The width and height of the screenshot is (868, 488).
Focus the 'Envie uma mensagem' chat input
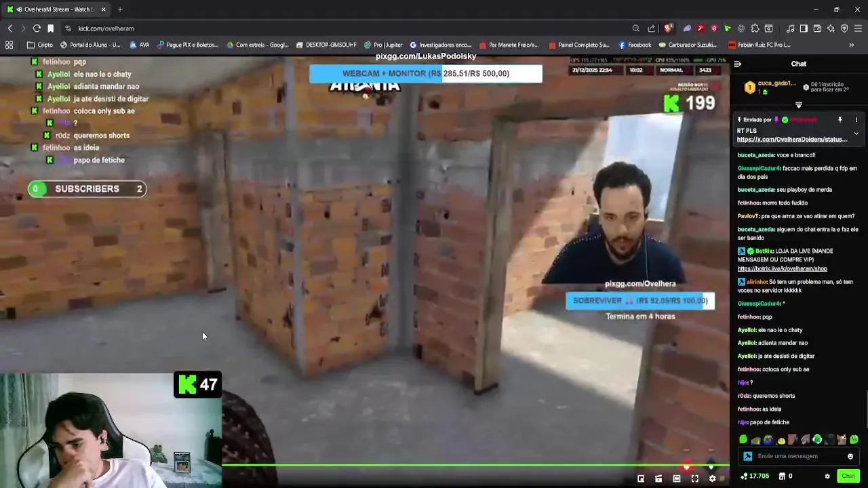(800, 456)
